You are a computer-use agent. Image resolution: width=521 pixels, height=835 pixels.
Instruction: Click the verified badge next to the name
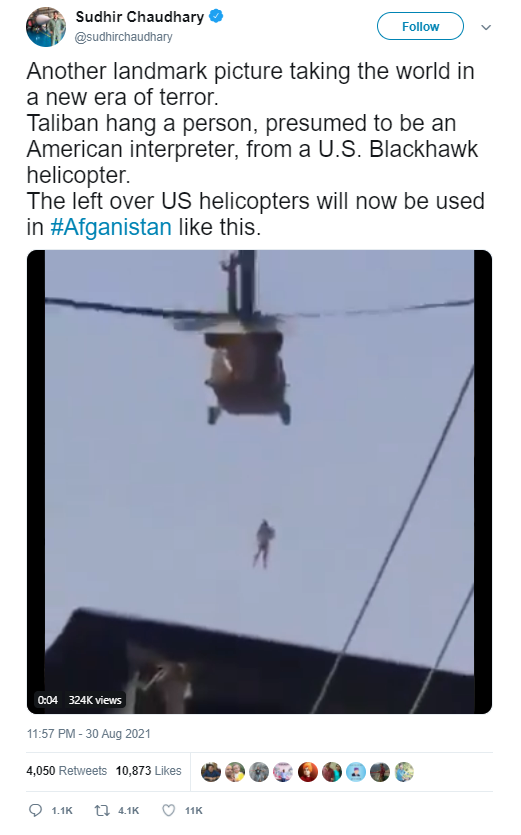point(216,17)
